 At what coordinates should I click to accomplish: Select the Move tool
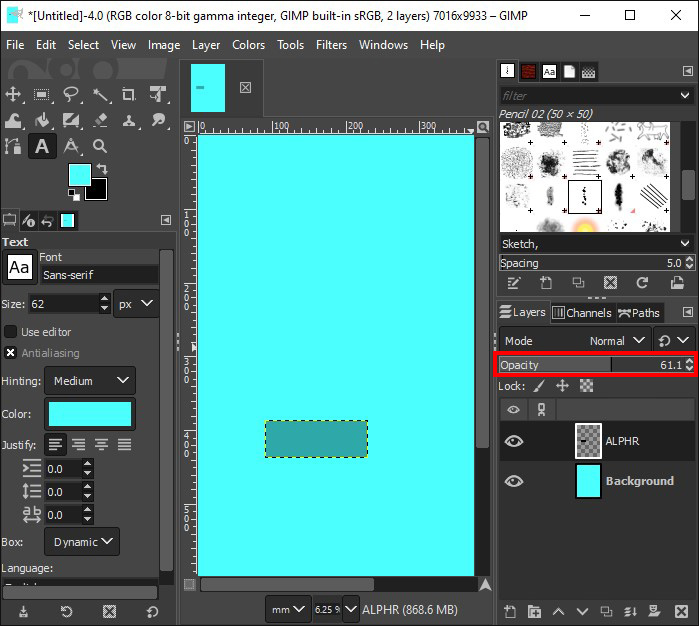pos(14,95)
